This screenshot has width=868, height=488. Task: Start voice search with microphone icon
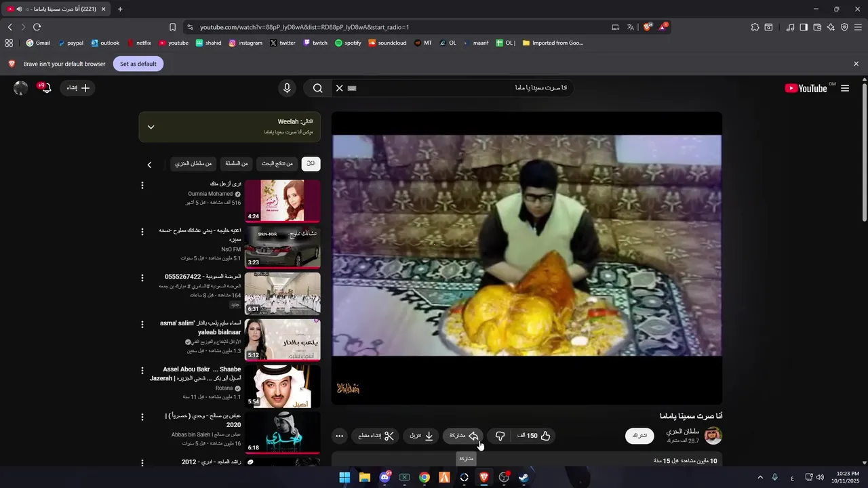click(x=287, y=88)
